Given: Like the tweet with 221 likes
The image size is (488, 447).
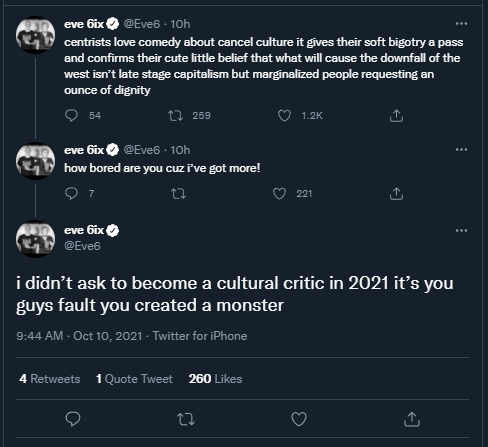Looking at the screenshot, I should click(279, 194).
